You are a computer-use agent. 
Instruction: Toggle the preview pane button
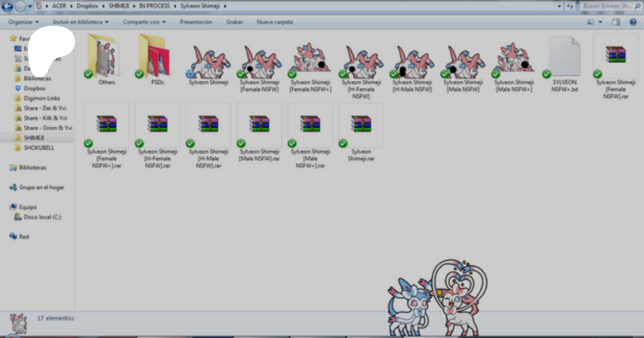coord(616,22)
